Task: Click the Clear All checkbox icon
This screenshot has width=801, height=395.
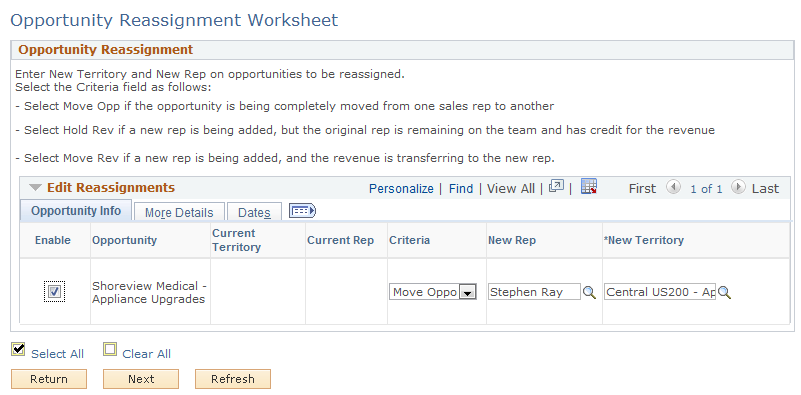Action: [x=110, y=350]
